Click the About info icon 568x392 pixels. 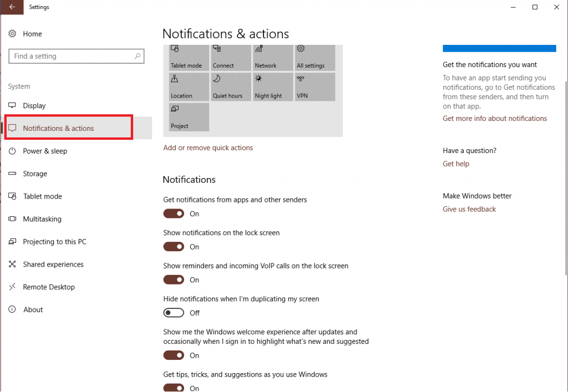click(x=12, y=309)
